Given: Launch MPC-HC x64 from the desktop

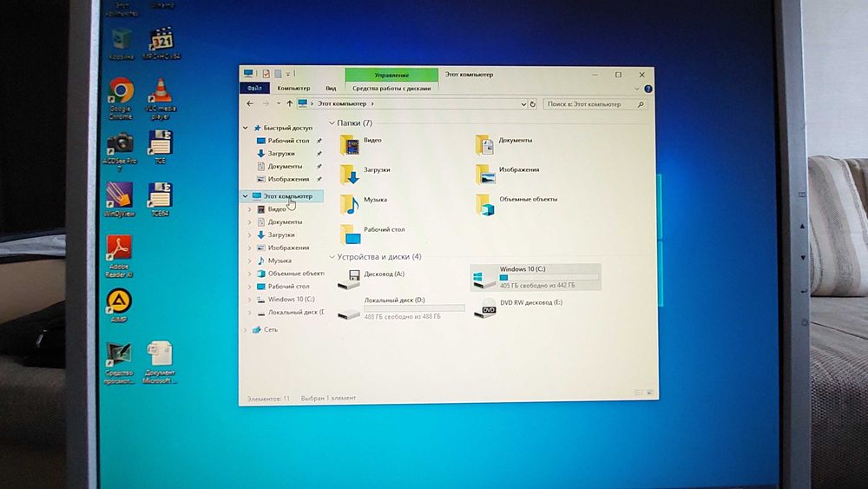Looking at the screenshot, I should point(161,43).
